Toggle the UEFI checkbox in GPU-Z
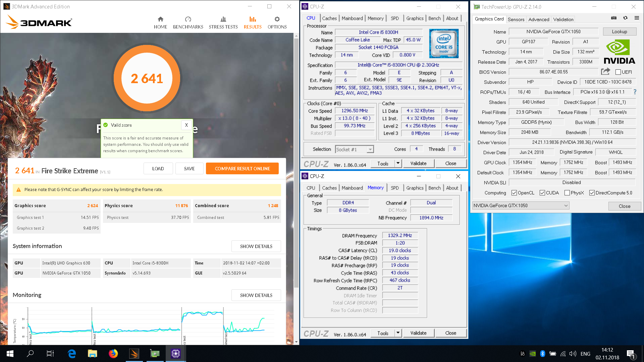This screenshot has height=362, width=644. click(x=618, y=72)
